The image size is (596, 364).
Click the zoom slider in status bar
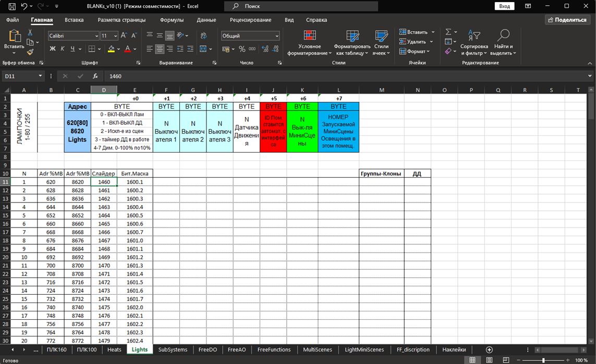(x=543, y=360)
